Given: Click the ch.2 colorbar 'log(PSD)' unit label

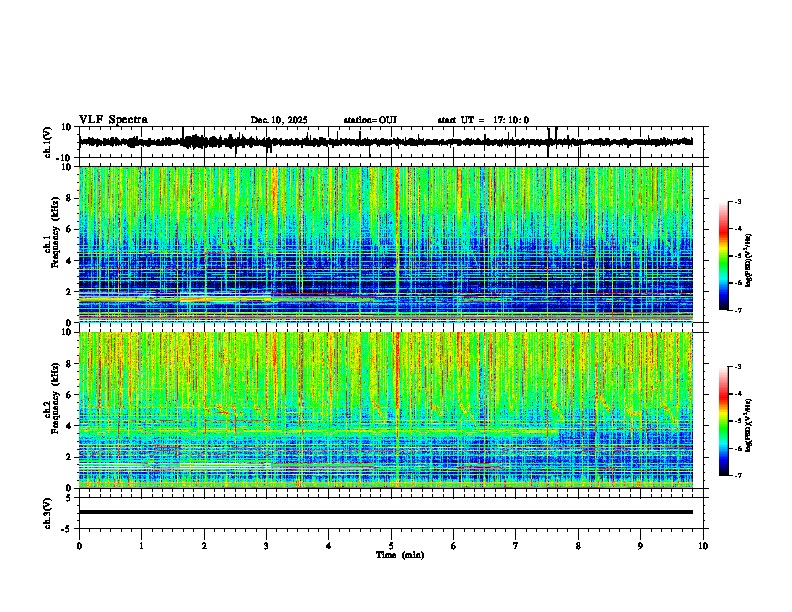Looking at the screenshot, I should coord(749,425).
